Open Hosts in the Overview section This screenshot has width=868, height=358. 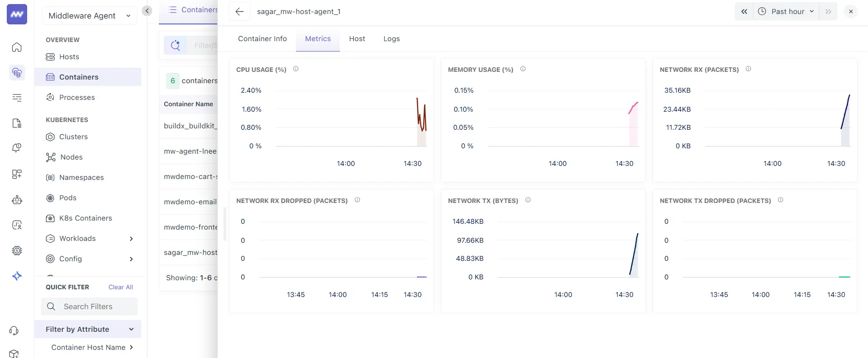[x=69, y=57]
